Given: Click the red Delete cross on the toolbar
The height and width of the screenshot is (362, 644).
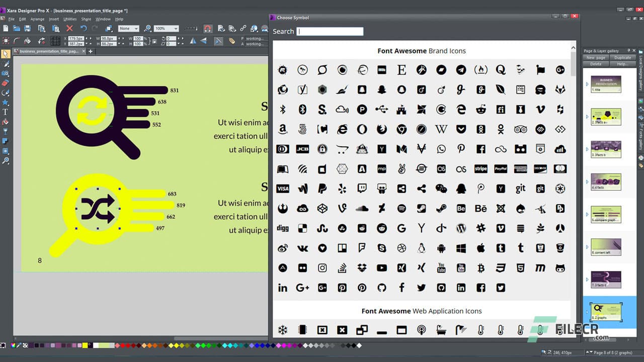Looking at the screenshot, I should click(70, 29).
